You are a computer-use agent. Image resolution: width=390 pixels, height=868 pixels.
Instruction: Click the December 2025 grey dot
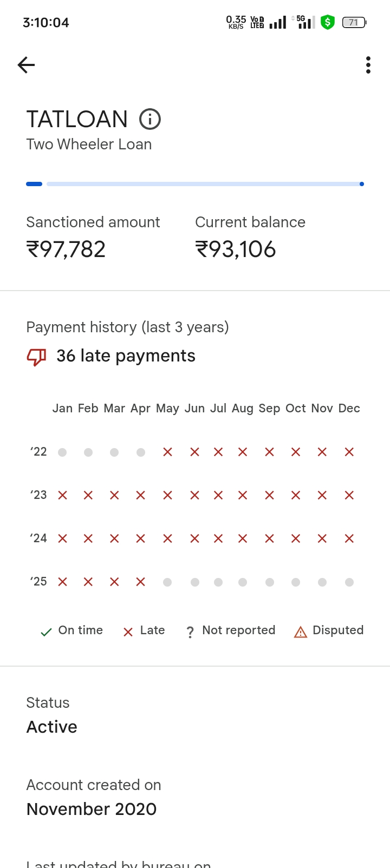pyautogui.click(x=349, y=582)
